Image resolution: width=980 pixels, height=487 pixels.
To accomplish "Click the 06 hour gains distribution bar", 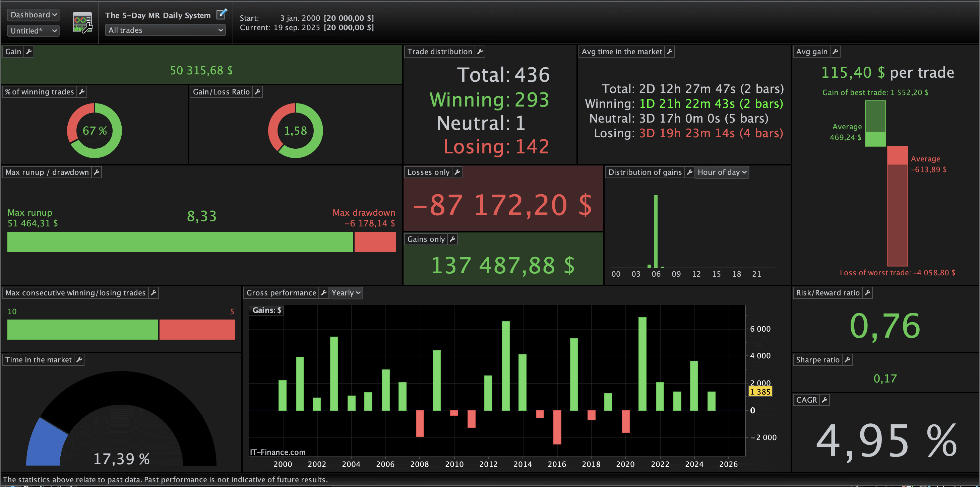I will 656,231.
